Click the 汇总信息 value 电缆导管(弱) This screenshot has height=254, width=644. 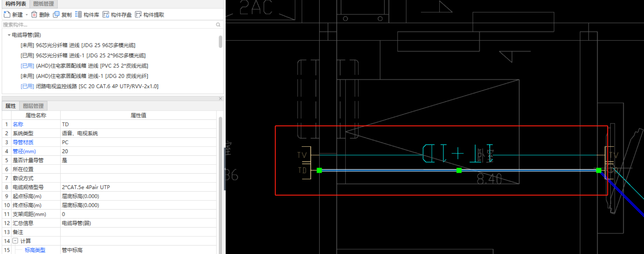pyautogui.click(x=138, y=223)
